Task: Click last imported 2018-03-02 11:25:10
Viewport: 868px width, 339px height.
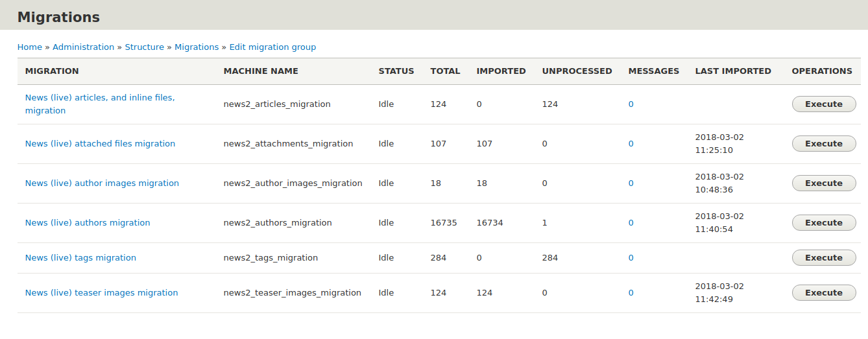Action: (x=719, y=144)
